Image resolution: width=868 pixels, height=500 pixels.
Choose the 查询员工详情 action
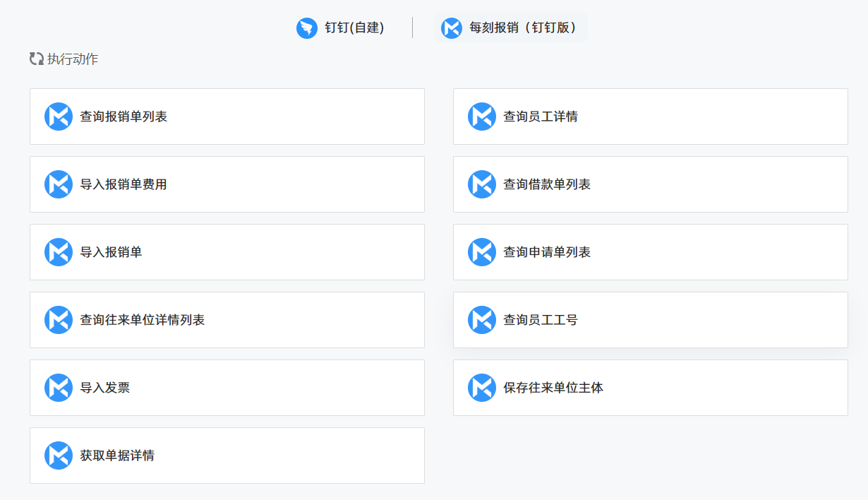651,117
